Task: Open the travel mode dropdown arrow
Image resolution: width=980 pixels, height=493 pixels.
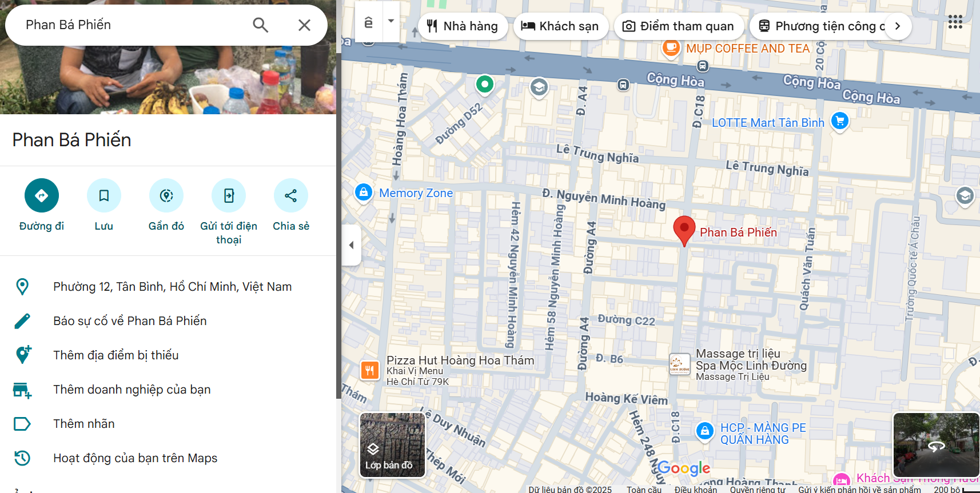Action: click(391, 21)
